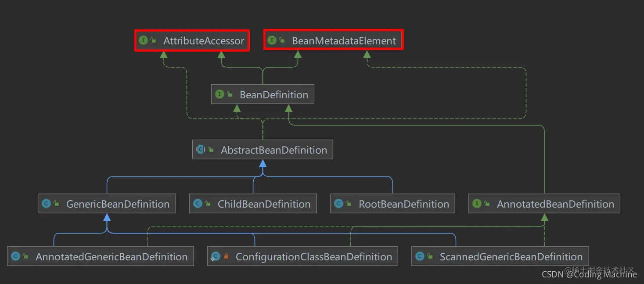This screenshot has width=644, height=284.
Task: Click the interface icon of BeanDefinition
Action: pyautogui.click(x=219, y=94)
